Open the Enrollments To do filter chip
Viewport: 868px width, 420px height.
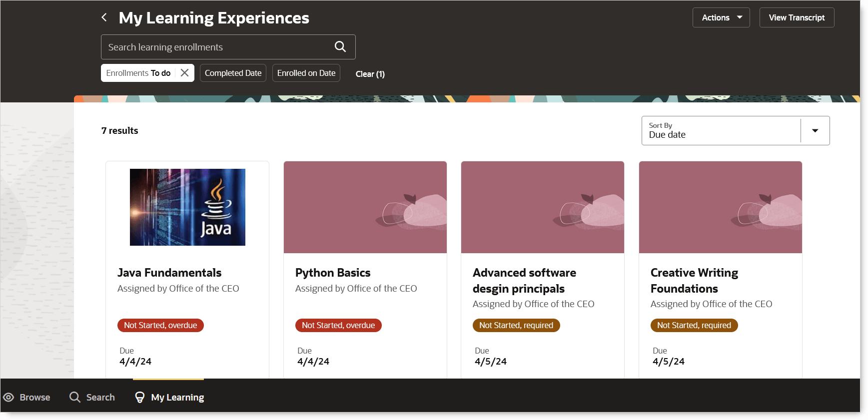[138, 73]
